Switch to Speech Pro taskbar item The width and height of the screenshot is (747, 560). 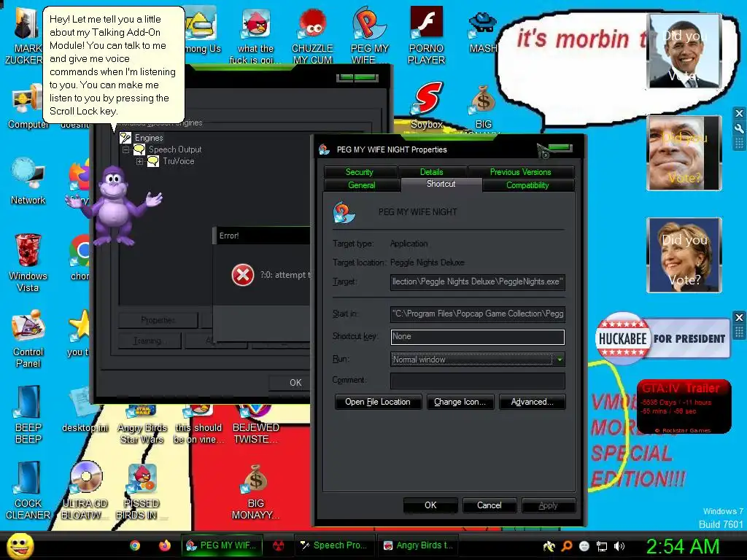333,545
